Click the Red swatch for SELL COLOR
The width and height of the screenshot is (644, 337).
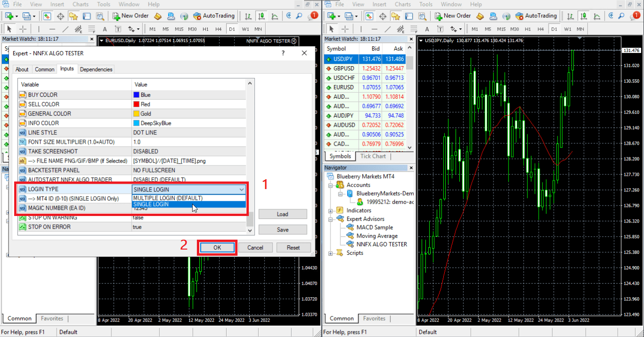[x=136, y=104]
